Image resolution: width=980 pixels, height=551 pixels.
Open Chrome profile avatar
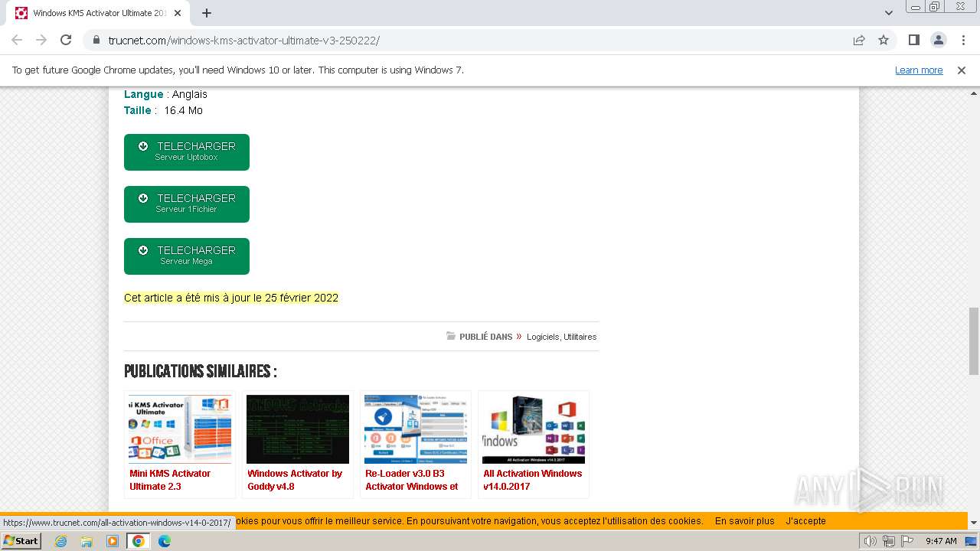point(938,40)
